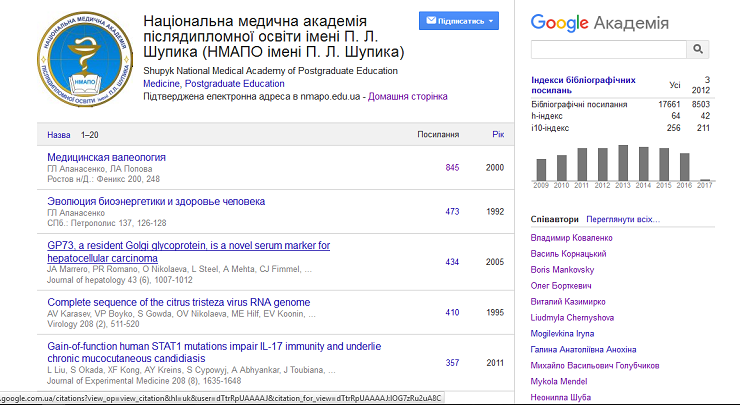Click the 2013 bar in the chart

click(623, 163)
